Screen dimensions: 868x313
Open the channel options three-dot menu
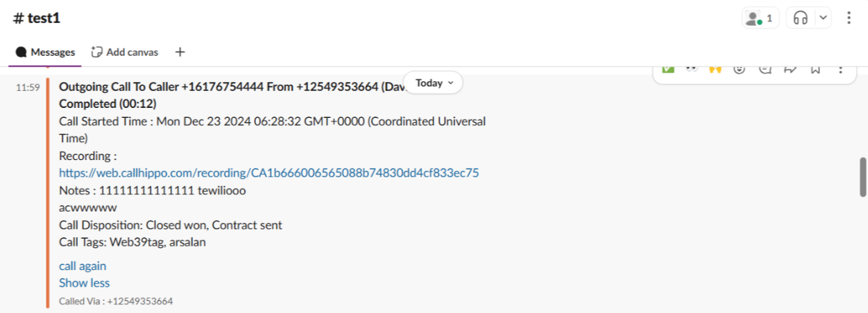[849, 18]
